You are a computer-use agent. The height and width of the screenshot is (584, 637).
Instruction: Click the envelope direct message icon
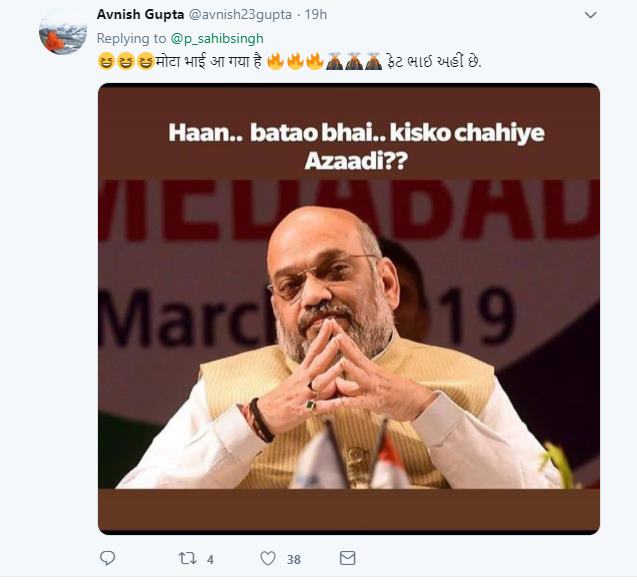[347, 558]
